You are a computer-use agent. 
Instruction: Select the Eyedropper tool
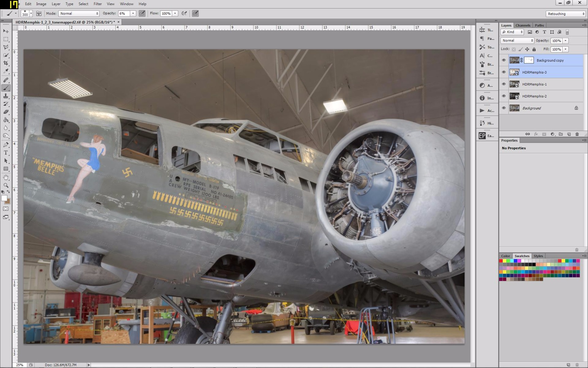click(6, 71)
